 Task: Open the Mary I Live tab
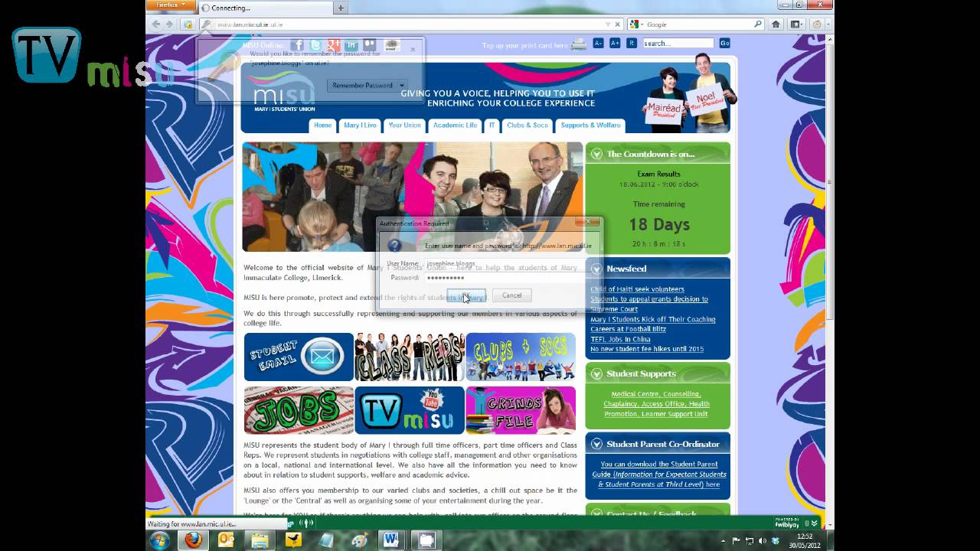(x=360, y=126)
